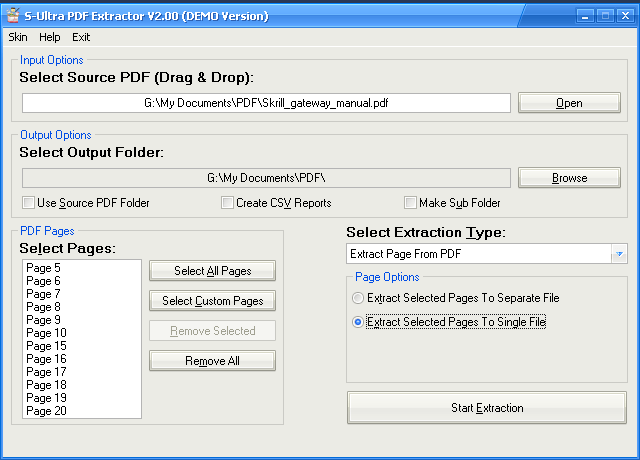Click the Open button for source PDF
Image resolution: width=640 pixels, height=460 pixels.
click(569, 103)
